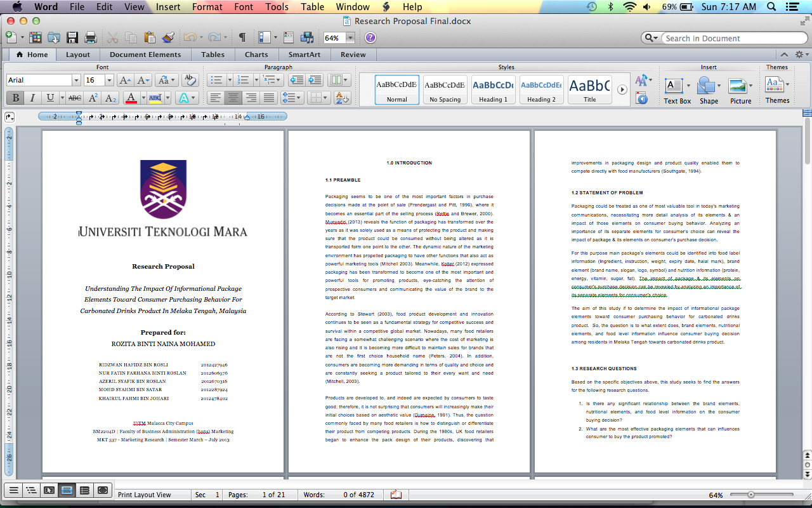Open a document with the Open toolbar icon
Viewport: 812px width, 508px height.
coord(53,37)
